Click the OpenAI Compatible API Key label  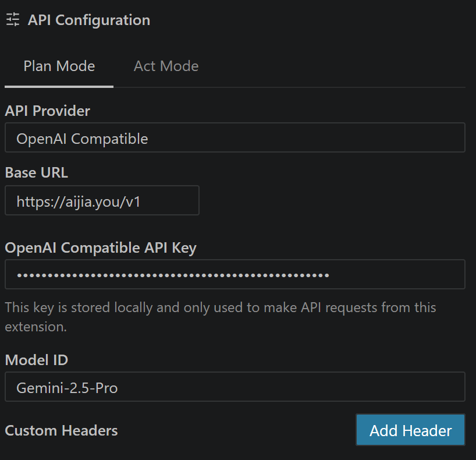[101, 247]
